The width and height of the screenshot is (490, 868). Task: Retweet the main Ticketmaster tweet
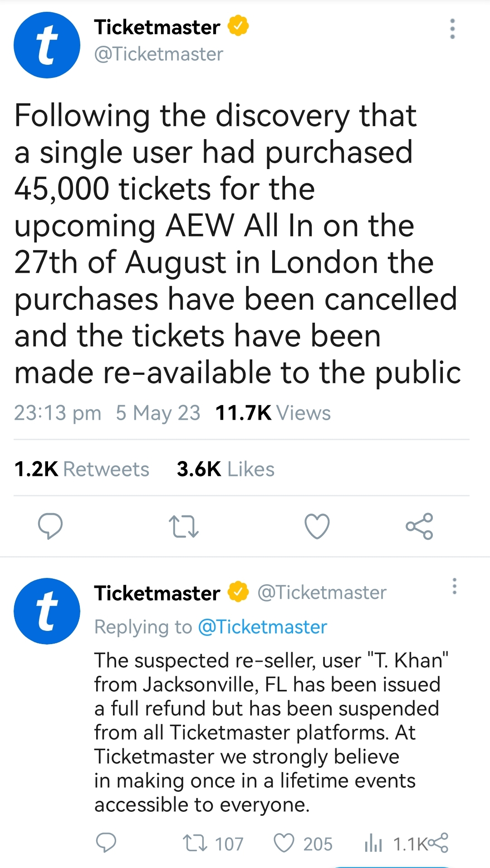click(x=183, y=526)
